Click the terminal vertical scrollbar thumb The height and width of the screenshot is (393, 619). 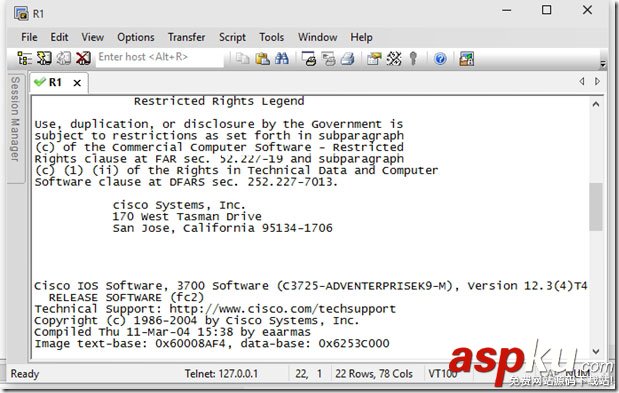tap(596, 207)
